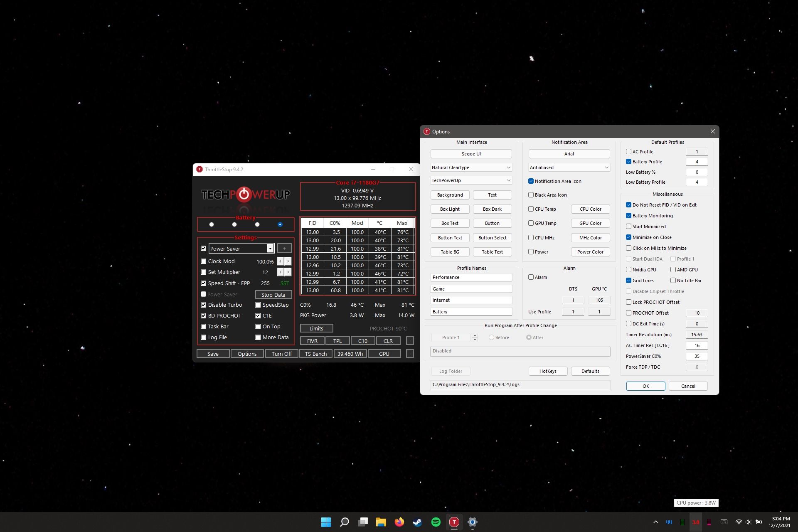Click OK in Options dialog

[645, 386]
